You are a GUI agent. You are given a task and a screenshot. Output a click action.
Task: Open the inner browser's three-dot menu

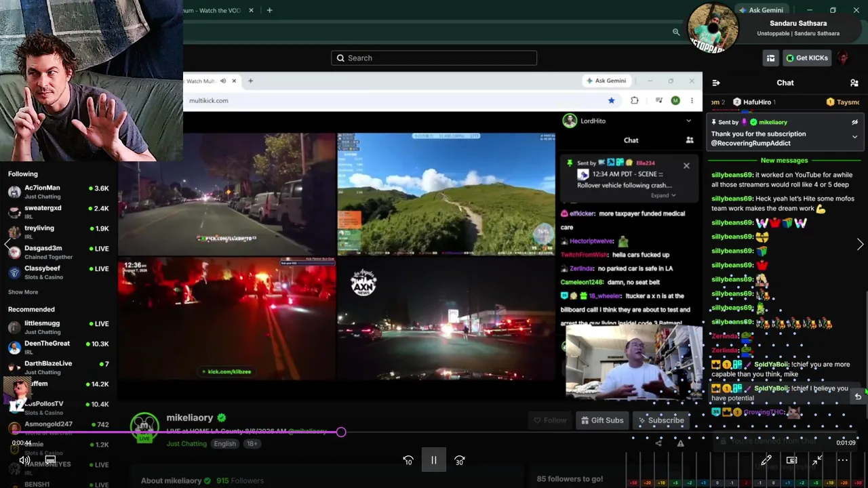pyautogui.click(x=692, y=100)
